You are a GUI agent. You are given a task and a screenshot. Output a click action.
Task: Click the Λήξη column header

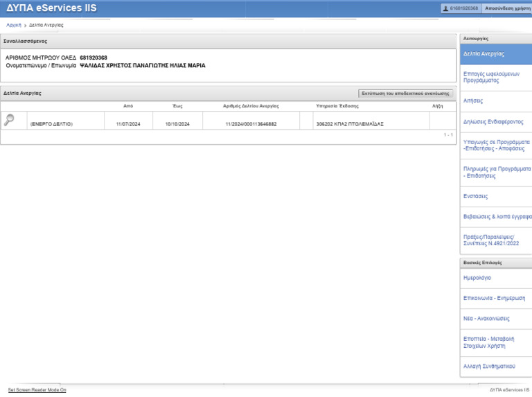point(437,106)
